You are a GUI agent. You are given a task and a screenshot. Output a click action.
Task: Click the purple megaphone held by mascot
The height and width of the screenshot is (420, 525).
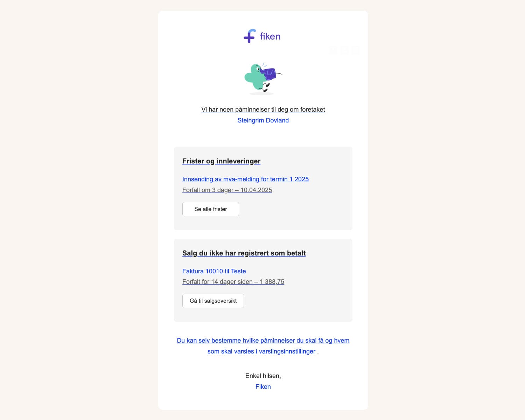click(x=269, y=74)
